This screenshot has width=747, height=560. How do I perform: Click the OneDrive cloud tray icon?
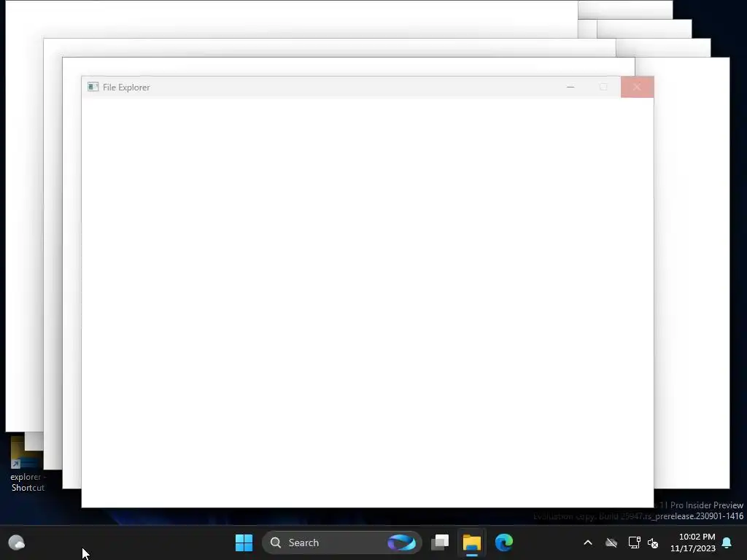[611, 542]
